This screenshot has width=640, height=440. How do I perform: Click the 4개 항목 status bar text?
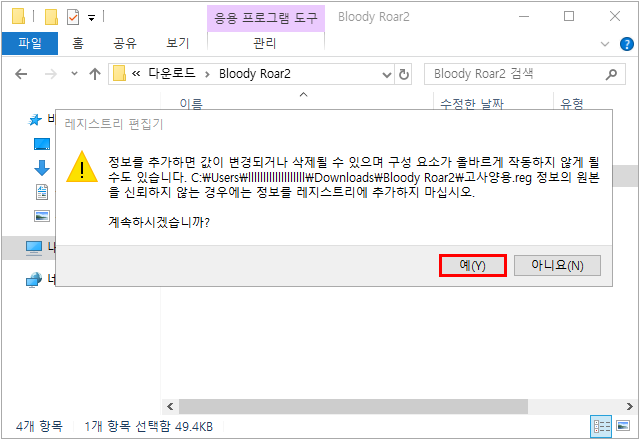(x=40, y=427)
